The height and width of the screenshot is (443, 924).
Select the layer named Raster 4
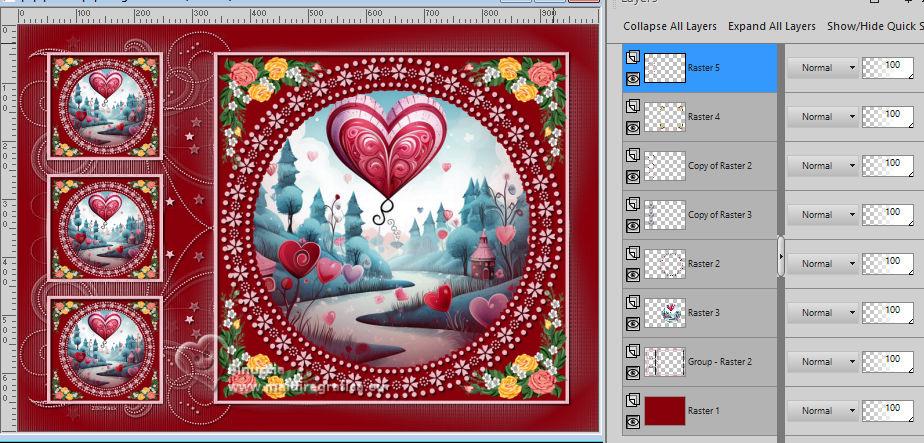704,117
